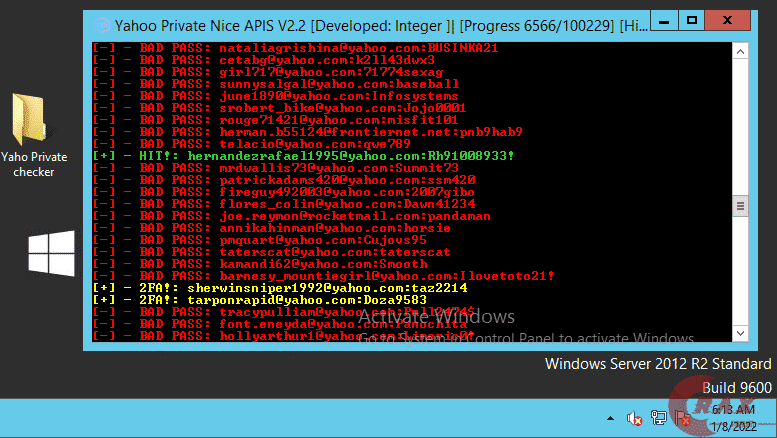Click the Windows logo icon on desktop
Viewport: 777px width, 438px height.
coord(52,253)
